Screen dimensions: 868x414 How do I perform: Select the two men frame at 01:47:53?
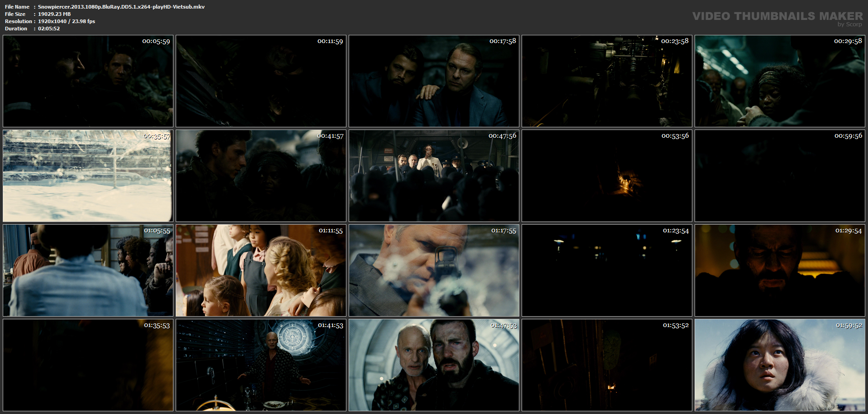tap(434, 365)
